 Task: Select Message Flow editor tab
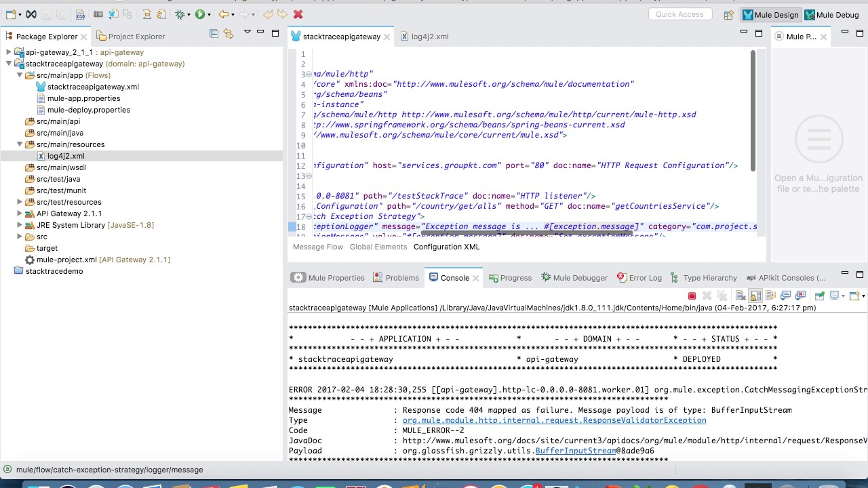click(318, 247)
